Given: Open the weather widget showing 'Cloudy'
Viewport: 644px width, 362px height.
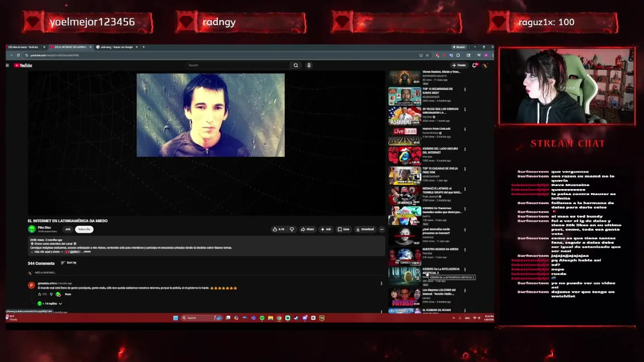Looking at the screenshot, I should coord(12,318).
